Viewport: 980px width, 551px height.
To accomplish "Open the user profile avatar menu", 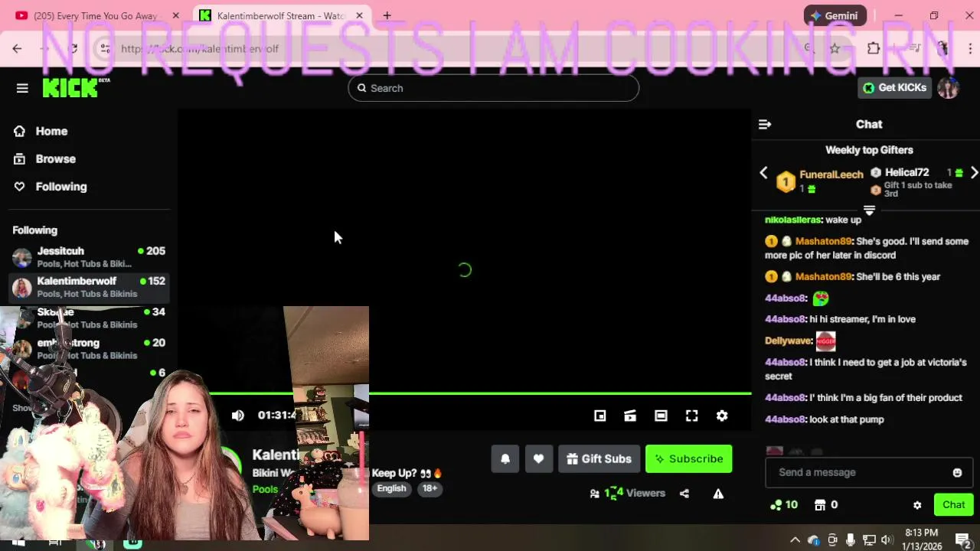I will (x=948, y=87).
